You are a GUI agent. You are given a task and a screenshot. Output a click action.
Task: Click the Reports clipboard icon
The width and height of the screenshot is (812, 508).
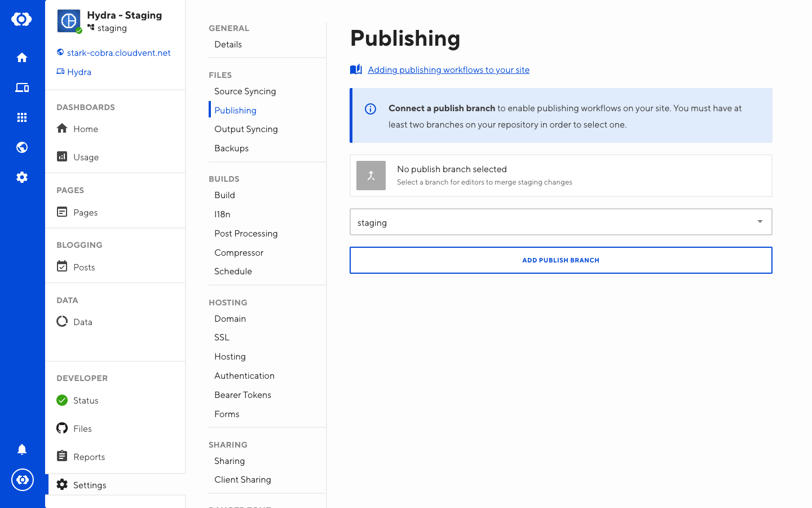(x=62, y=456)
